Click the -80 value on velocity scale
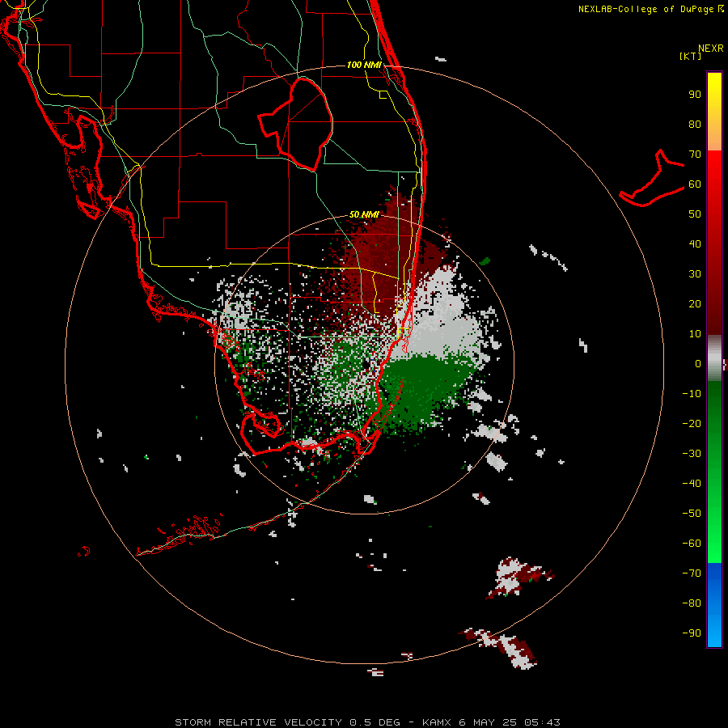Viewport: 728px width, 728px height. point(692,603)
